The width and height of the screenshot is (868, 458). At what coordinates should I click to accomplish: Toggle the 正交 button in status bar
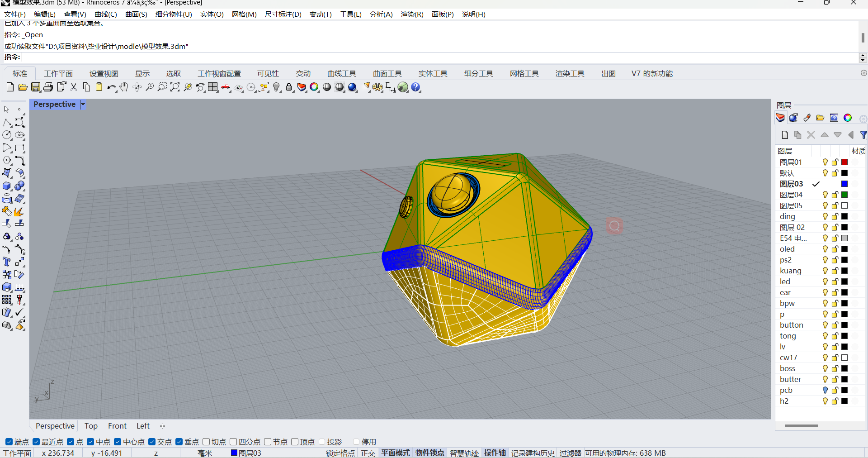point(368,453)
